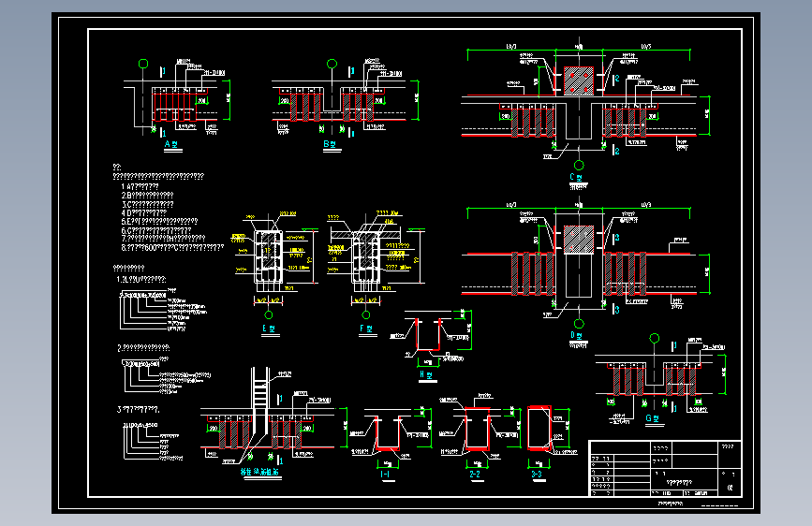Click the section 2-2 title

click(x=475, y=475)
